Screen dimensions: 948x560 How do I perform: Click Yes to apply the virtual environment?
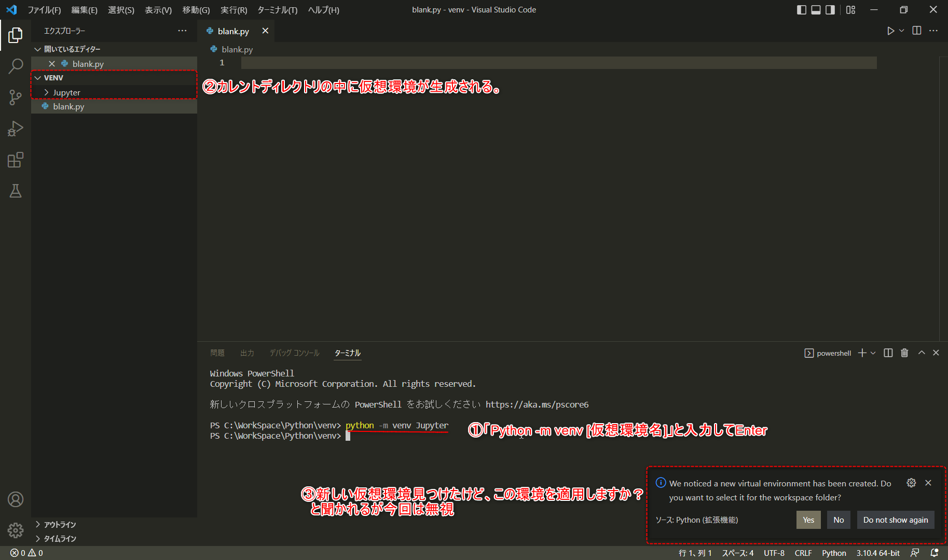pos(808,520)
